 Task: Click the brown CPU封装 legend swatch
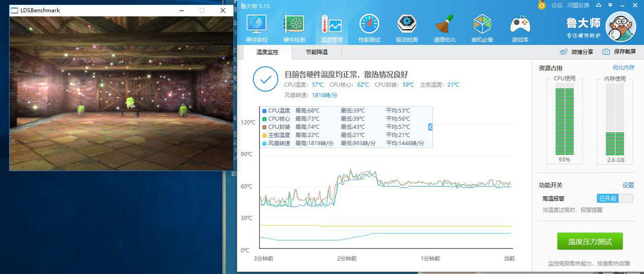264,127
